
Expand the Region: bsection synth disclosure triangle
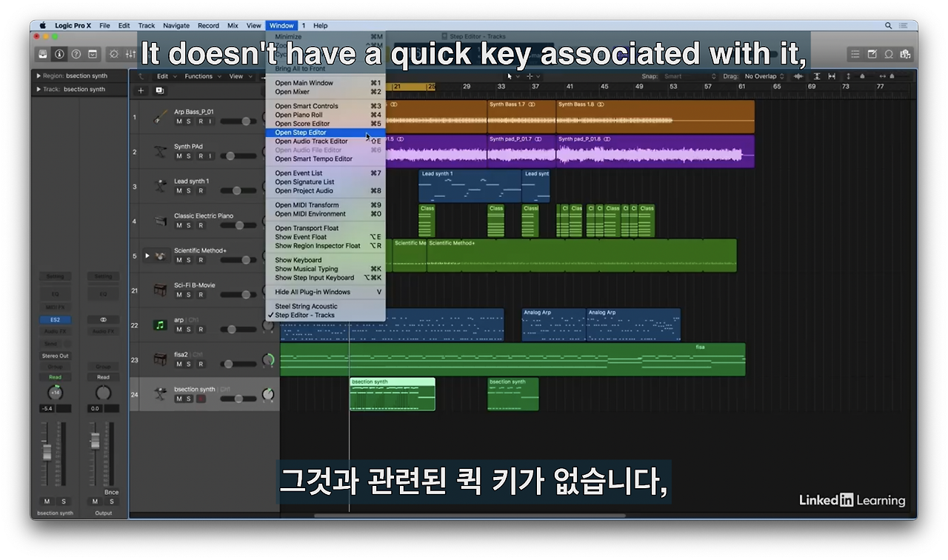pyautogui.click(x=39, y=76)
